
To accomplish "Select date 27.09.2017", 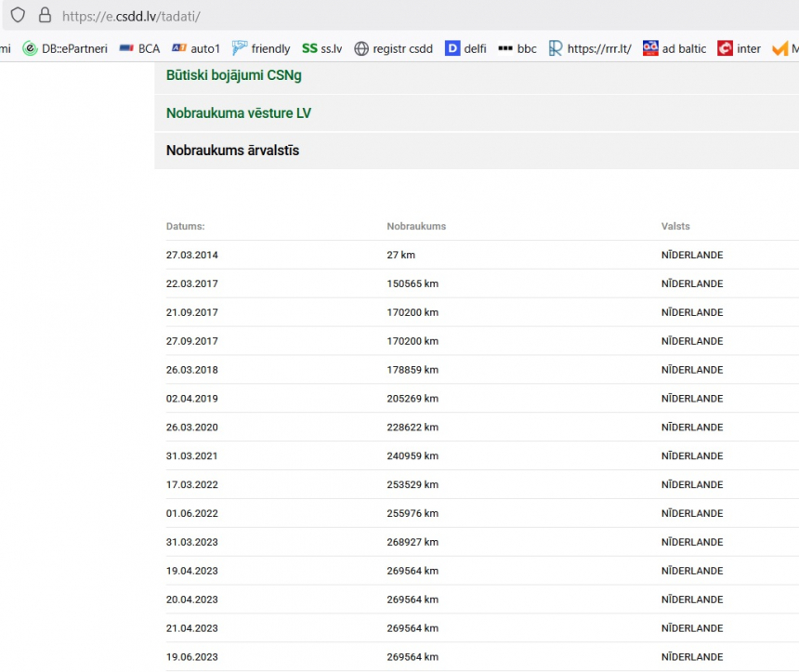I will point(192,341).
